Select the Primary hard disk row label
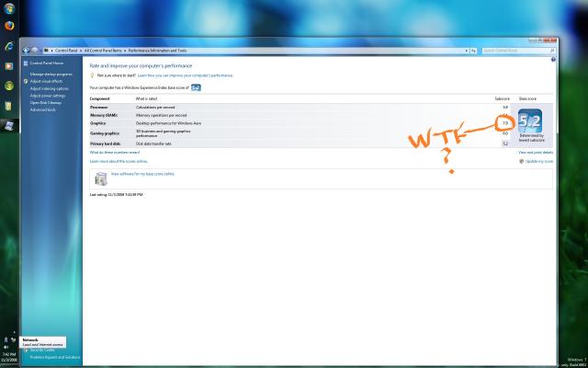Screen dimensions: 588x368 105,144
